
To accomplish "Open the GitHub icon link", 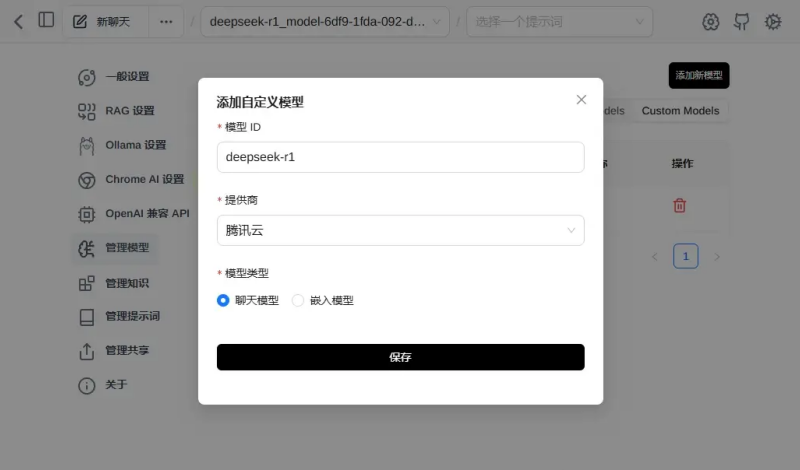I will point(741,21).
